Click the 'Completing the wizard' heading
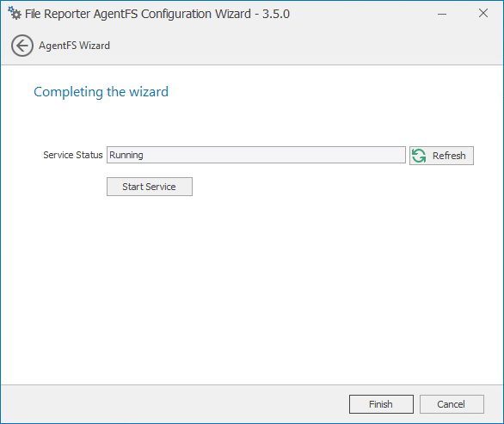This screenshot has height=424, width=504. coord(101,92)
